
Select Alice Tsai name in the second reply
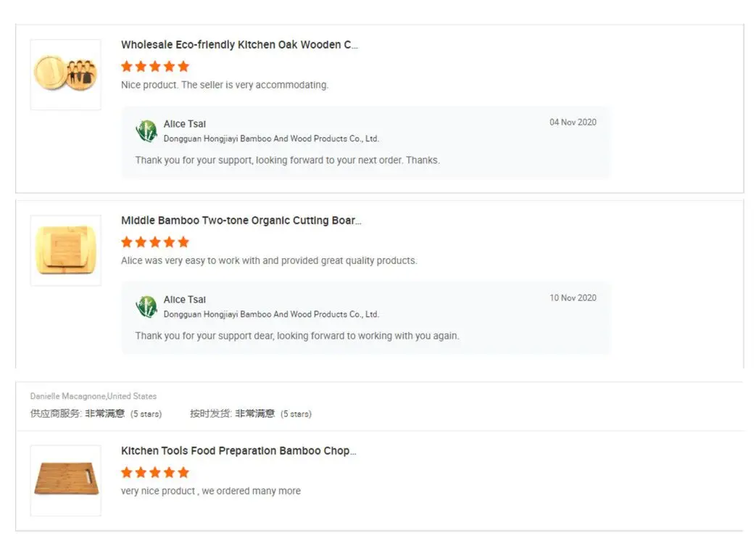point(185,300)
